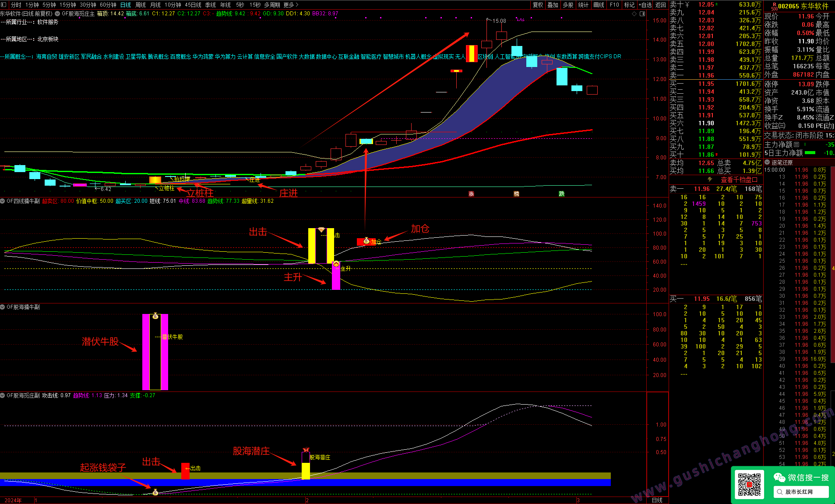The width and height of the screenshot is (835, 504).
Task: Click the 榜 marker on the chart bottom
Action: point(516,194)
